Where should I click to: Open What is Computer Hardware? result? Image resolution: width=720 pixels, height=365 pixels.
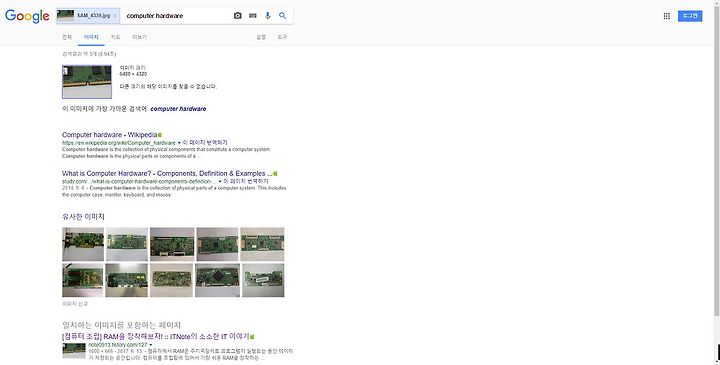pos(167,174)
